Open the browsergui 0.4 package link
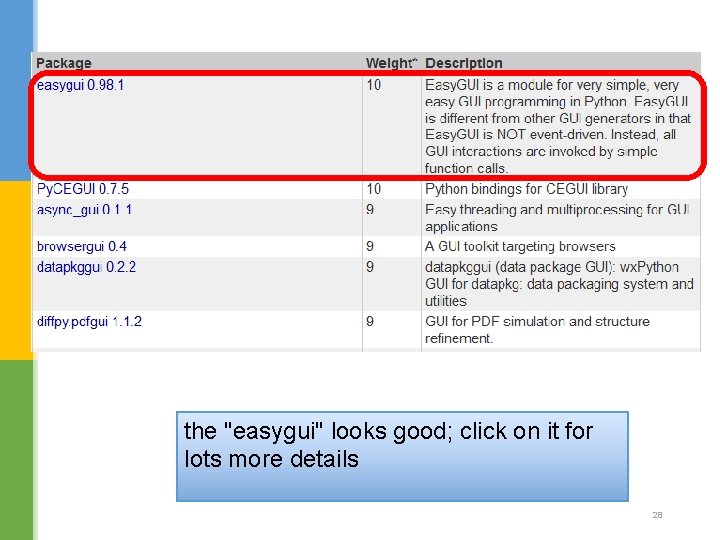 pos(82,247)
